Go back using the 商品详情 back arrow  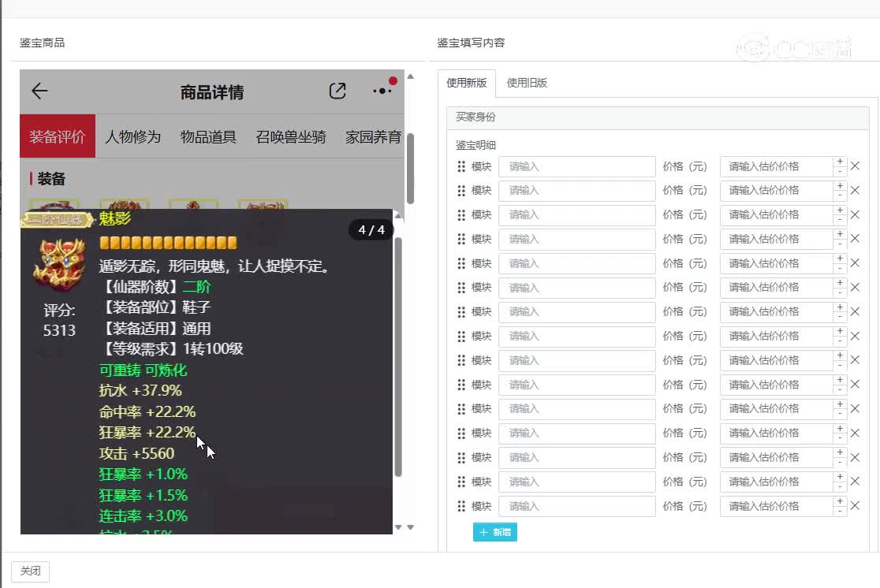tap(39, 91)
